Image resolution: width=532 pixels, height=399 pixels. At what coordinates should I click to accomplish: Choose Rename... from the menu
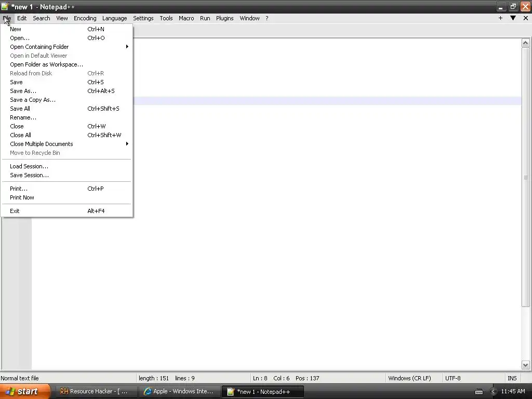click(x=66, y=117)
